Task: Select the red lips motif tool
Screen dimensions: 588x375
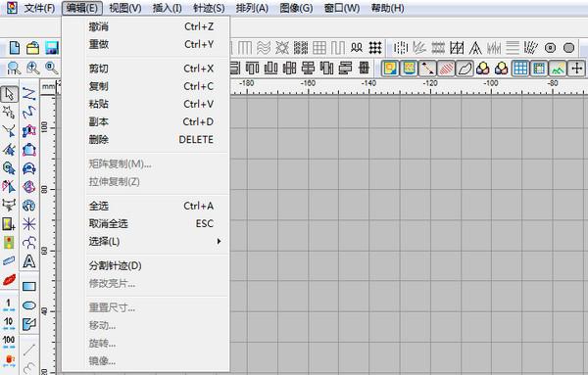Action: click(x=9, y=279)
